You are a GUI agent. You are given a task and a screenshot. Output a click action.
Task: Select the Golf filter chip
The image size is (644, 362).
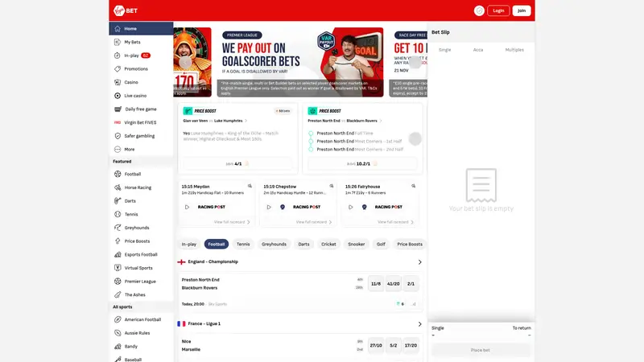[x=381, y=245]
